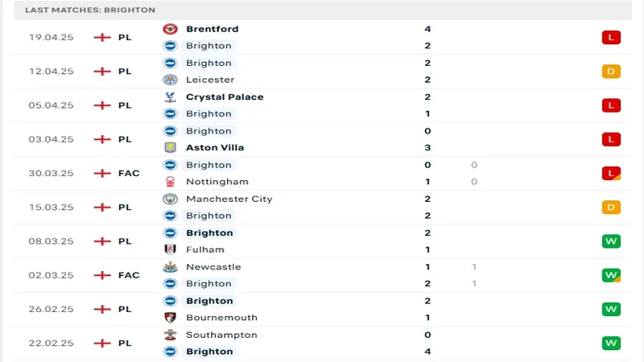The height and width of the screenshot is (362, 644).
Task: Click the England flag on the 19.04.25 row
Action: click(x=102, y=37)
